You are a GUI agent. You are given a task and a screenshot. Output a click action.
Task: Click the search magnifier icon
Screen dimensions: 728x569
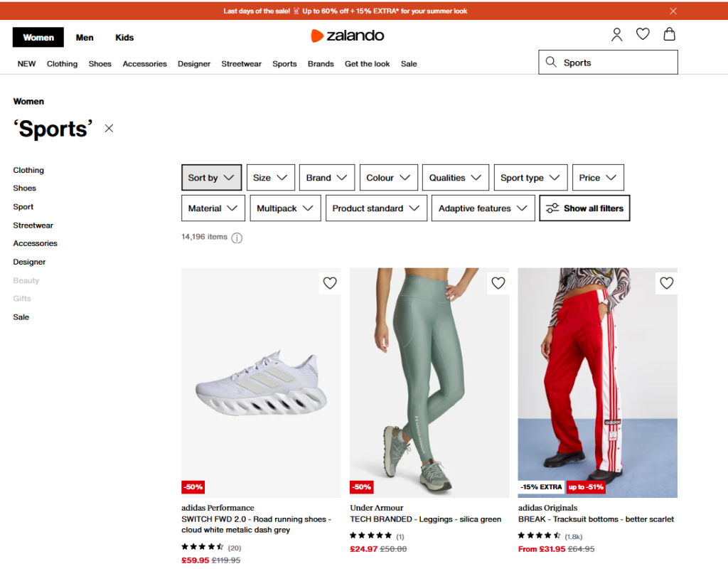[x=551, y=62]
